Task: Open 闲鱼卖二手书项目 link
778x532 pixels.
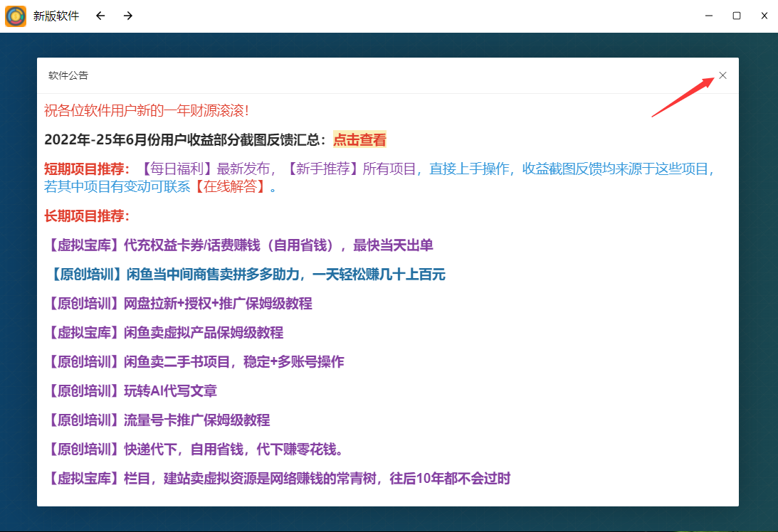Action: [194, 362]
